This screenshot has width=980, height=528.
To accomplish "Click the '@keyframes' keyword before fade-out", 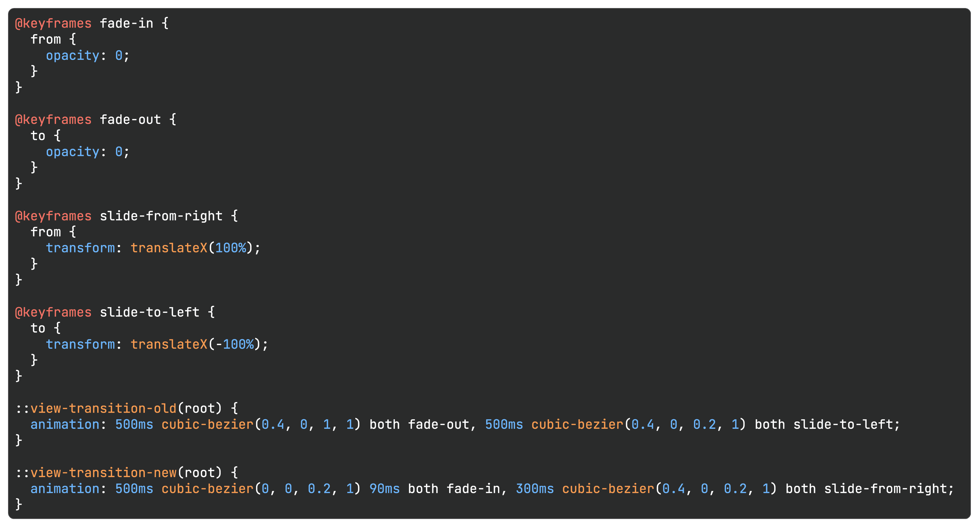I will (x=53, y=120).
